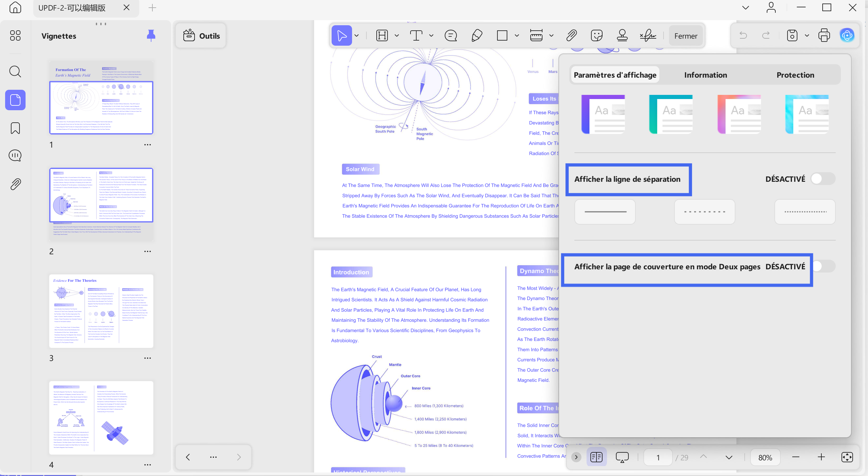Click the Fermer button
Screen dimensions: 868x476
coord(686,36)
